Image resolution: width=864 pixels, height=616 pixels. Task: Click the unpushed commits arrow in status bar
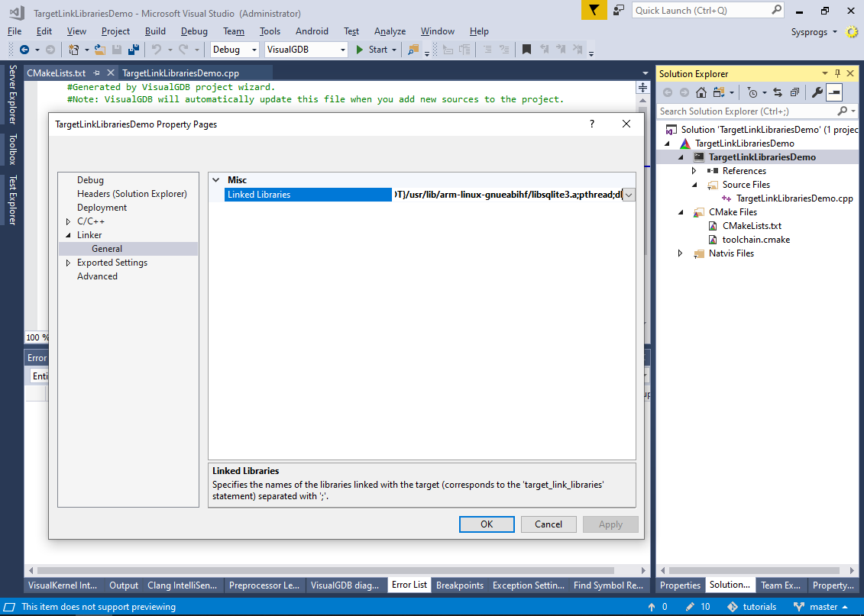click(652, 607)
